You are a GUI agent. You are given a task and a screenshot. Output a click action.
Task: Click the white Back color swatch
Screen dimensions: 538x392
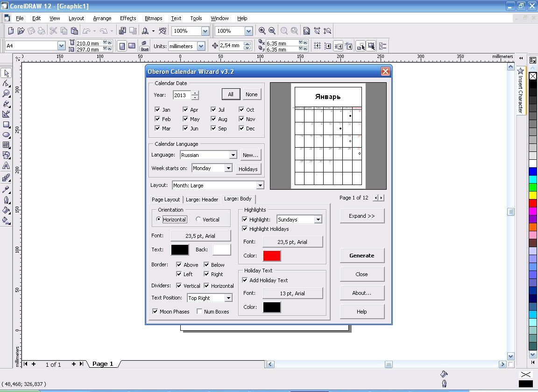point(222,249)
